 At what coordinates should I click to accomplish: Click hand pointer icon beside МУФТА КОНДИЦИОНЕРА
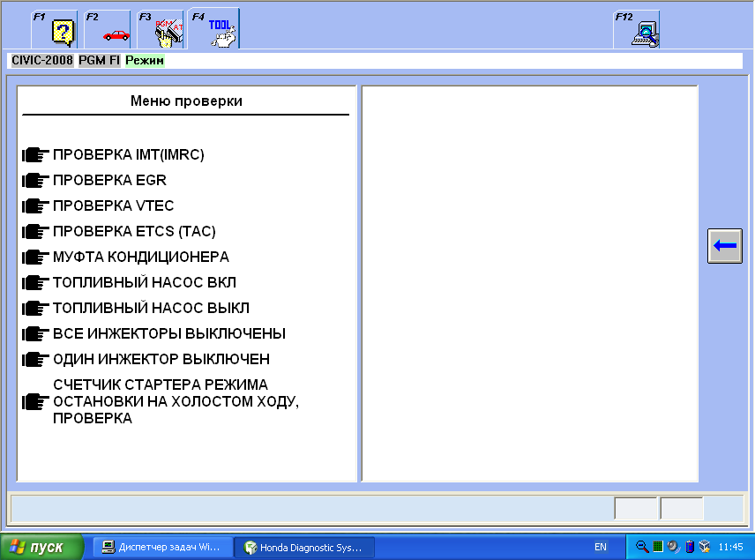pyautogui.click(x=35, y=258)
